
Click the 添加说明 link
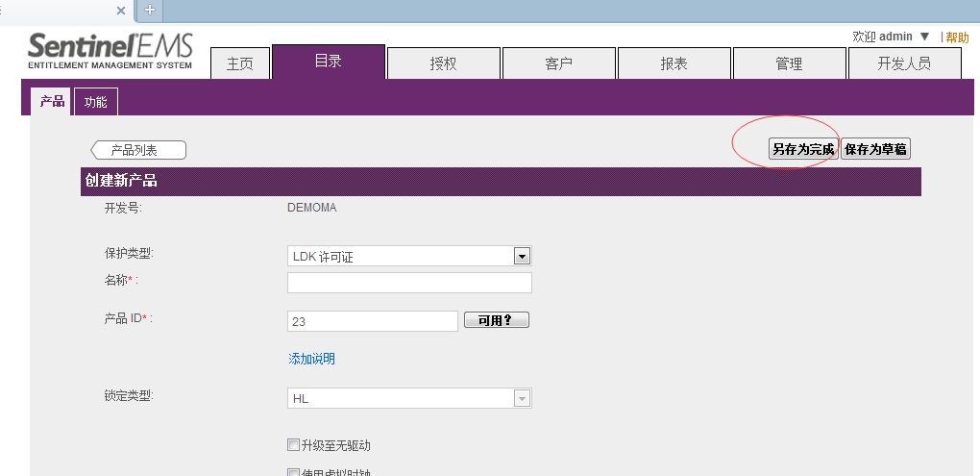point(311,359)
